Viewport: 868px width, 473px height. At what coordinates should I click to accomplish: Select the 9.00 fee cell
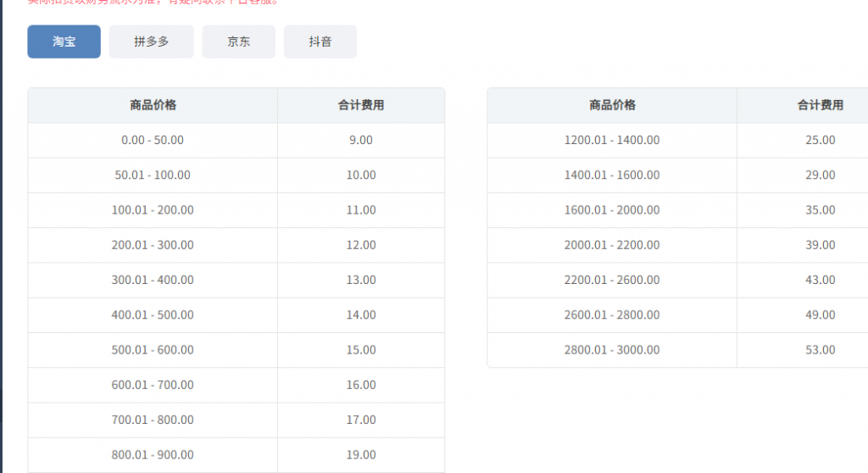click(x=361, y=140)
